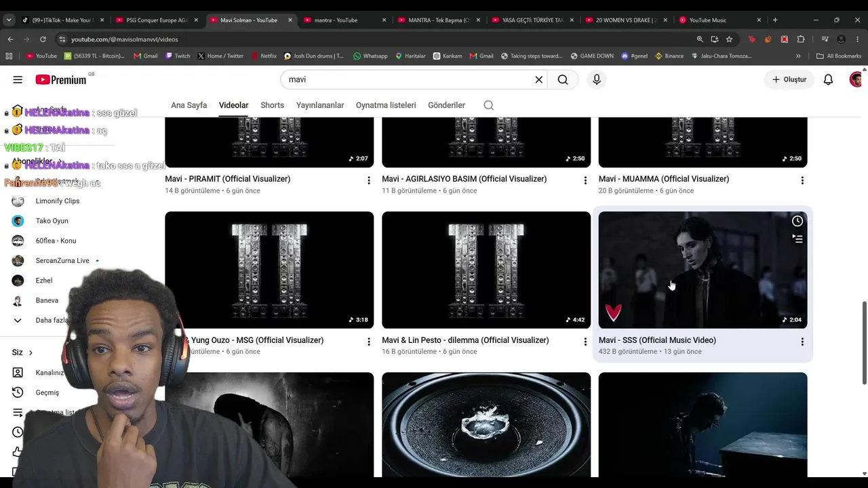Go to YouTube Premium home logo
Screen dimensions: 868x488
[x=61, y=79]
